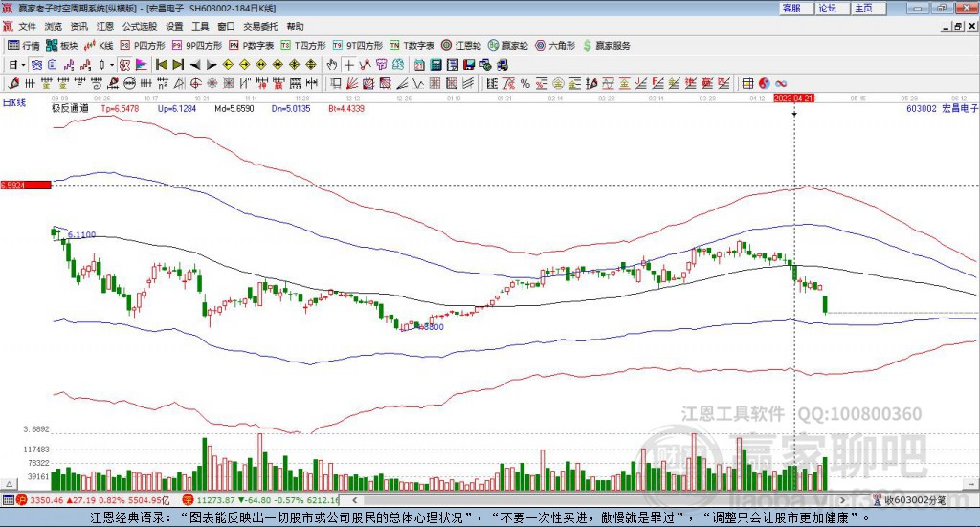Click the Up=6.1284 value
This screenshot has width=980, height=527.
coord(177,109)
